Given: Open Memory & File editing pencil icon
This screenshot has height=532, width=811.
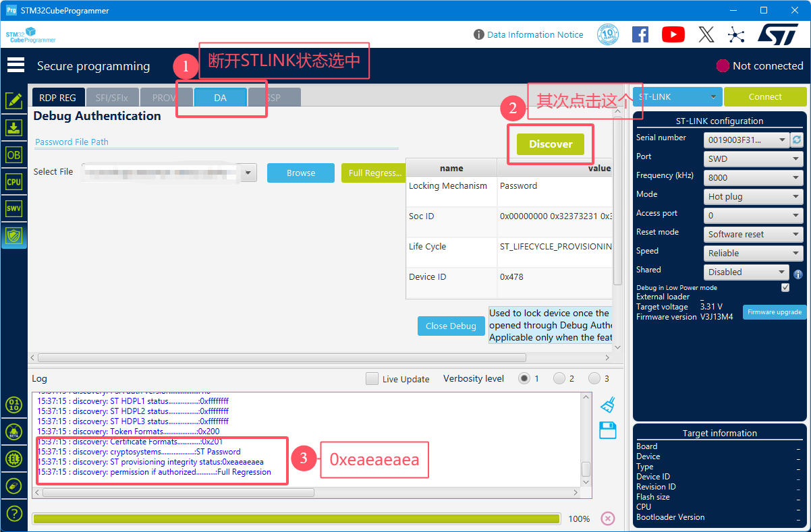Looking at the screenshot, I should click(13, 101).
